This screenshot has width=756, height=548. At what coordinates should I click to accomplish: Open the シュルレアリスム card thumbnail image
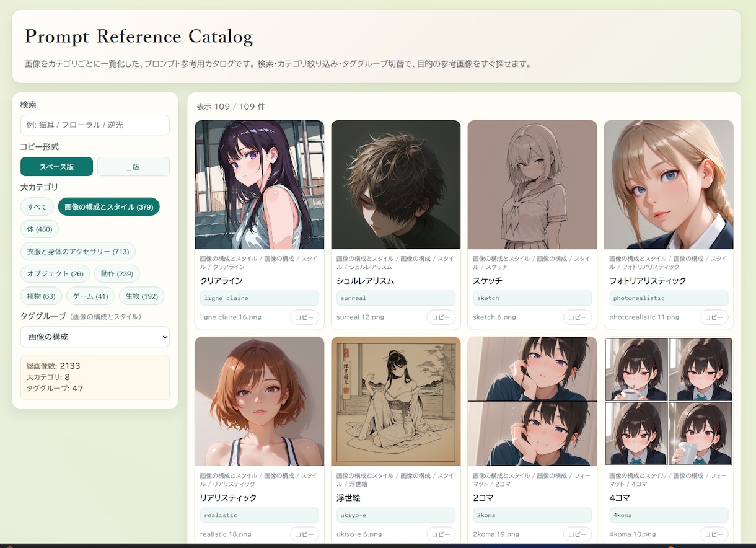[x=396, y=185]
